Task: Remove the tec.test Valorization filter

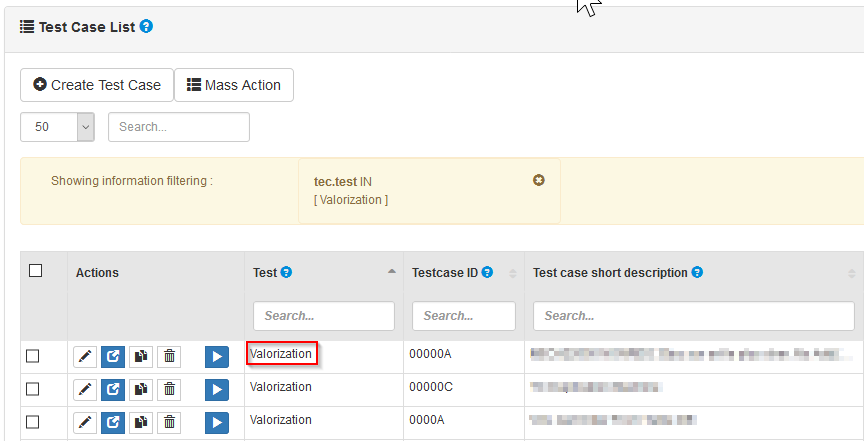Action: pos(539,180)
